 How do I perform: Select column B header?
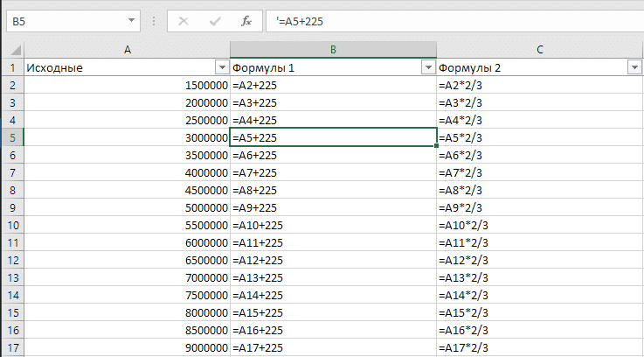click(x=333, y=50)
